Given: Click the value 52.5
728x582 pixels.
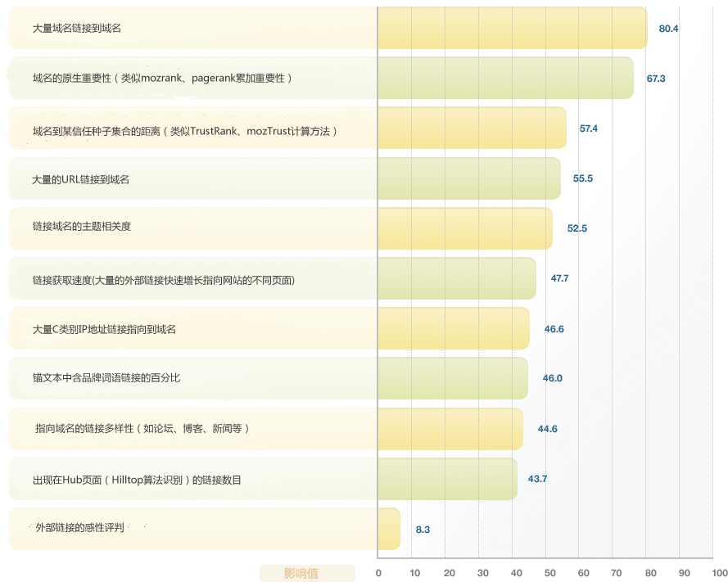Looking at the screenshot, I should pyautogui.click(x=577, y=228).
